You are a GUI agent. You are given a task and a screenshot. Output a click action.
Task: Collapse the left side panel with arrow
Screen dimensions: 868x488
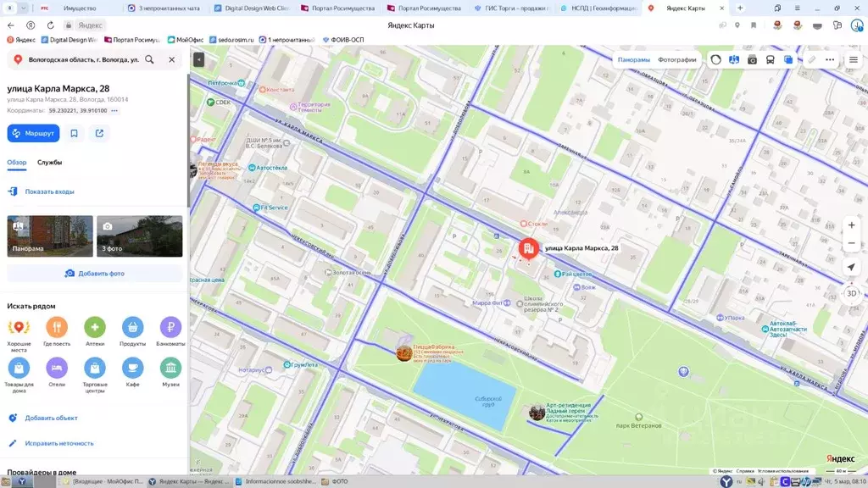click(198, 59)
